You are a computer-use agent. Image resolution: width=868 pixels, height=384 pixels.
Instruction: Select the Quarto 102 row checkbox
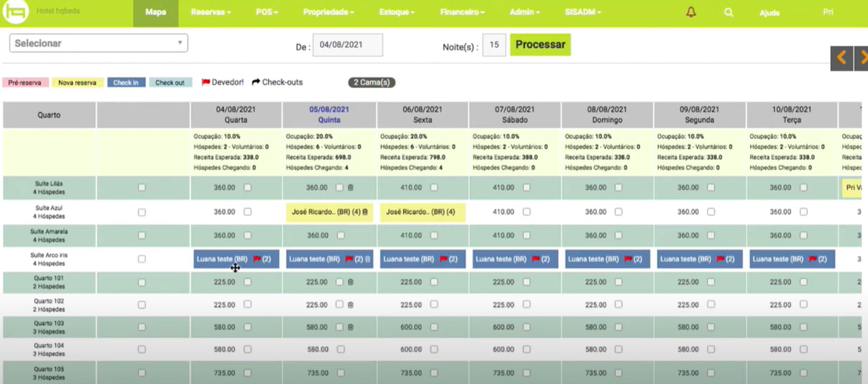click(142, 305)
